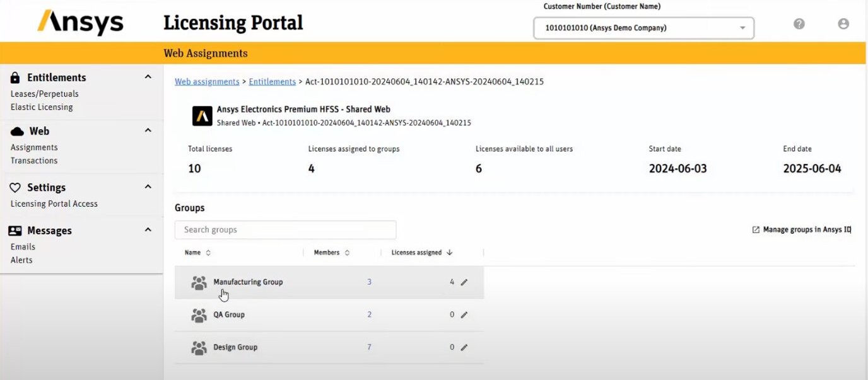Collapse the Web section chevron
This screenshot has height=380, width=868.
[x=147, y=130]
